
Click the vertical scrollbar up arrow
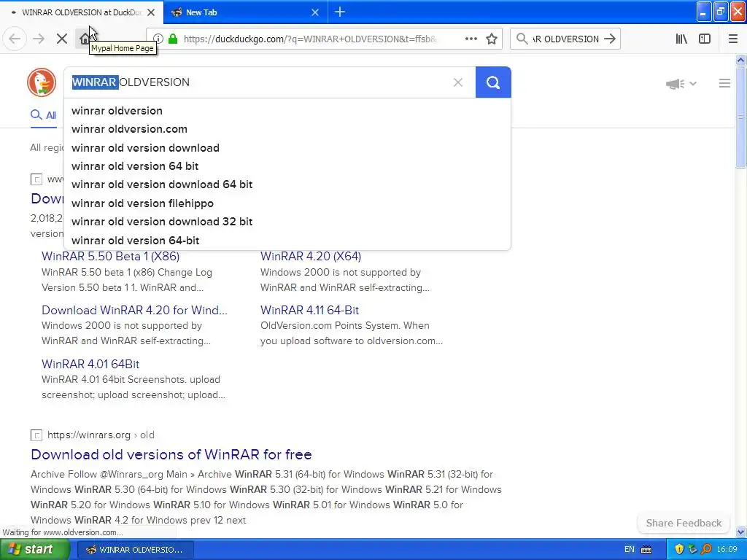[x=741, y=60]
